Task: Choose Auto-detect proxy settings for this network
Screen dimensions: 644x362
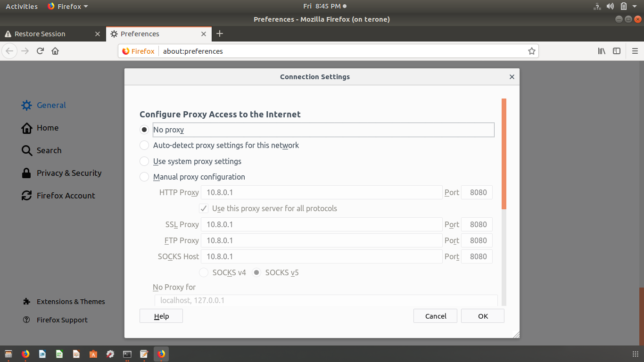Action: coord(144,145)
